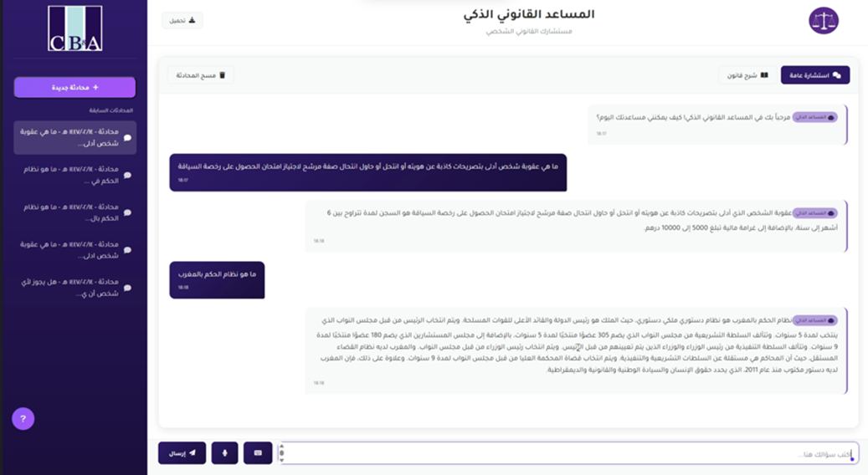Screen dimensions: 868x475
Task: Click the microphone voice input button
Action: [x=225, y=453]
